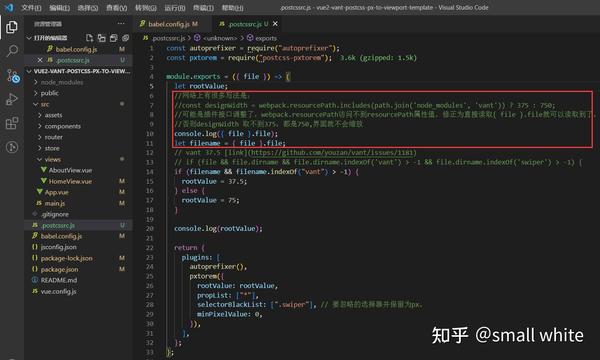Open the first menu in the menu bar
This screenshot has width=600, height=360.
click(31, 8)
